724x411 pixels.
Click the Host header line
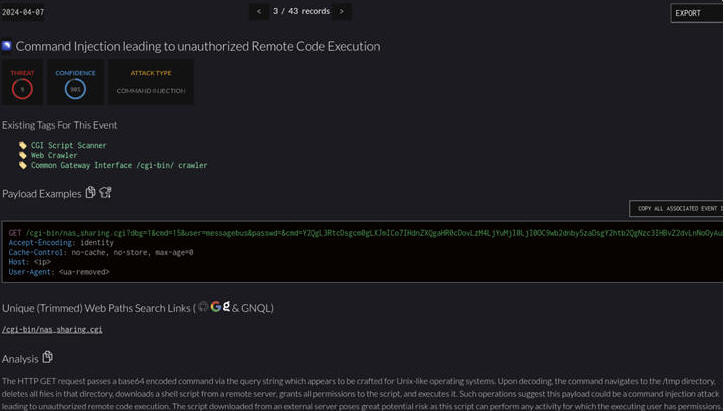click(30, 262)
